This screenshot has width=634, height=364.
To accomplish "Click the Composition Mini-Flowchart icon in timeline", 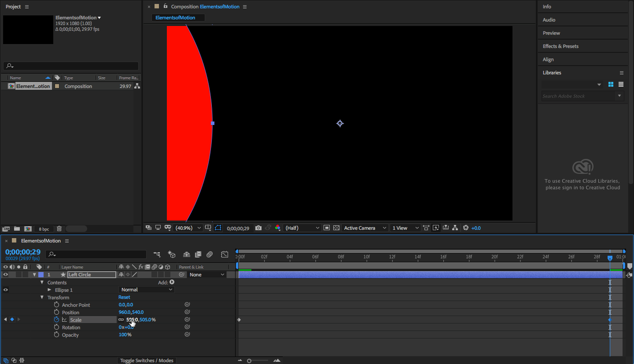I will [157, 254].
